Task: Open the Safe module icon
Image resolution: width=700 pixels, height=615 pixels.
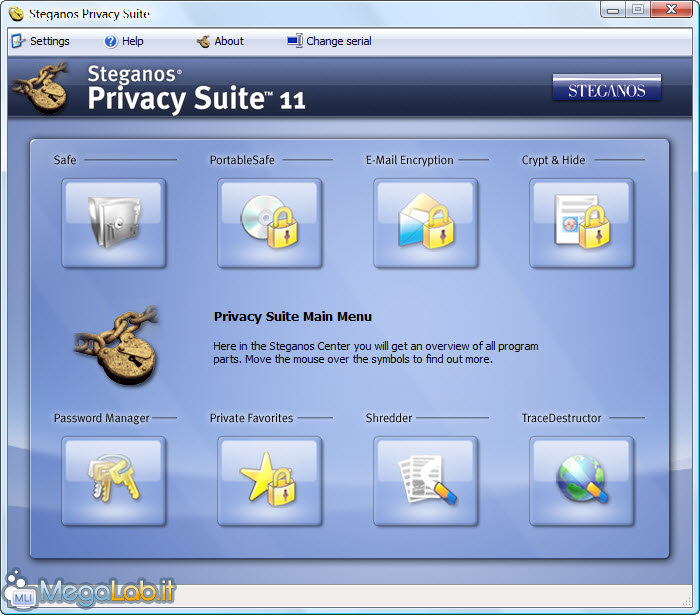Action: click(x=114, y=223)
